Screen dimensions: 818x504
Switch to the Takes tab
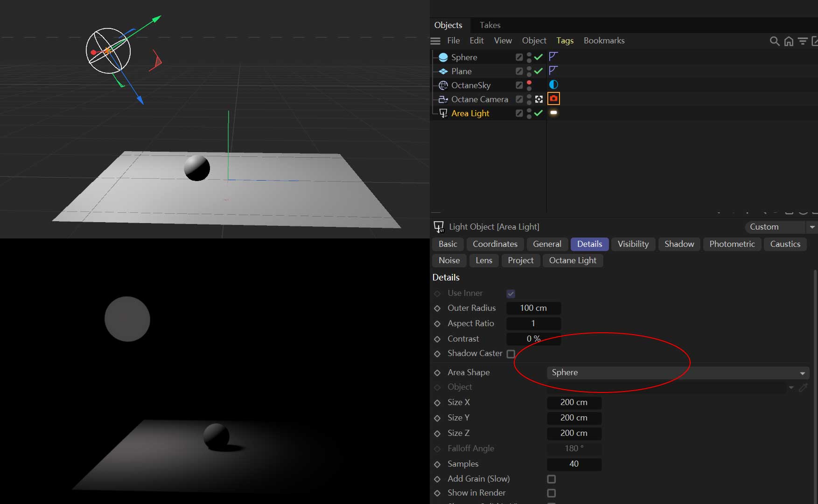click(x=490, y=25)
